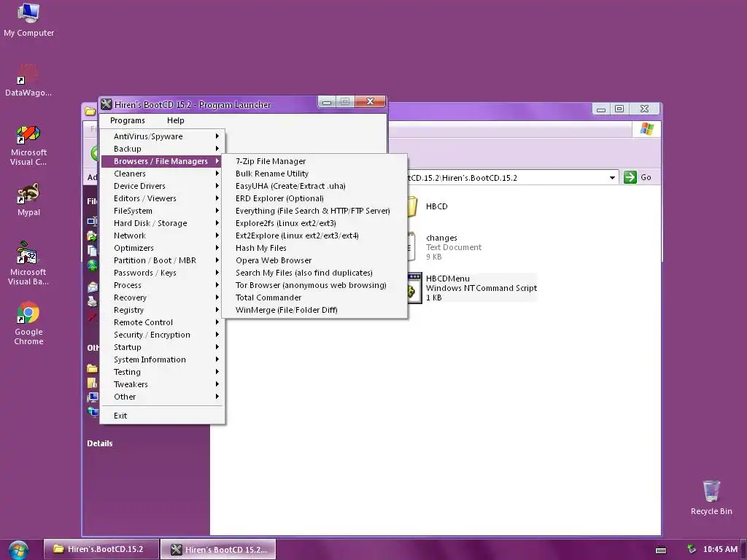Open the Remote Control submenu
This screenshot has width=747, height=560.
162,322
